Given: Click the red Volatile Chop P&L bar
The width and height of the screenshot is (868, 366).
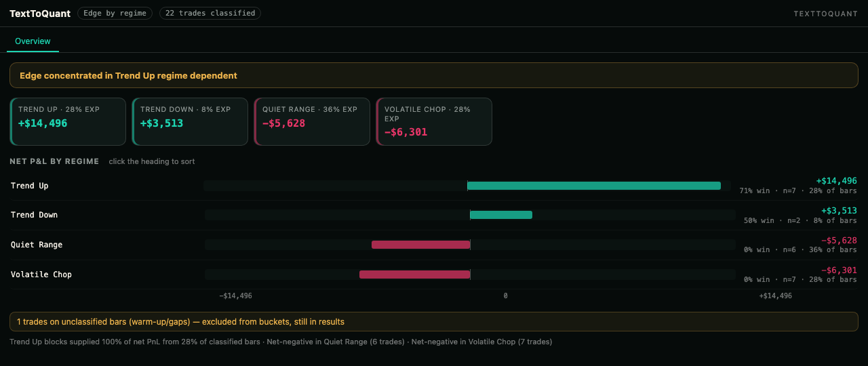Looking at the screenshot, I should 414,274.
